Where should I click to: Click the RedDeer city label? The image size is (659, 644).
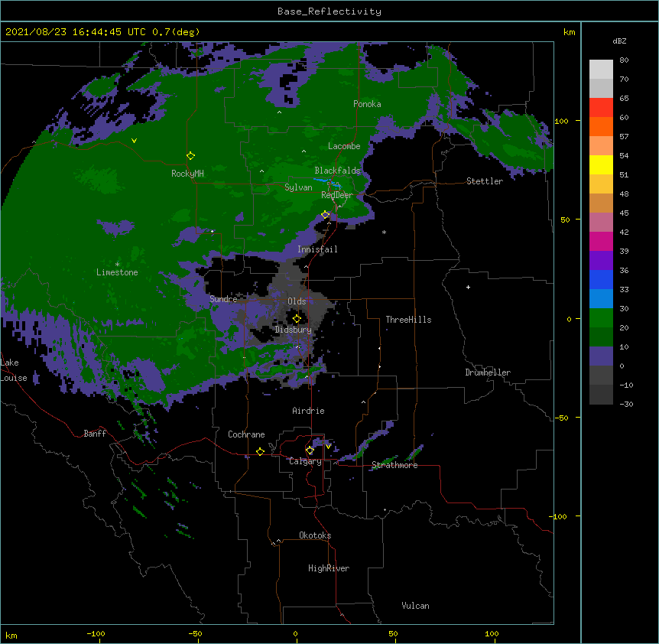click(x=337, y=195)
